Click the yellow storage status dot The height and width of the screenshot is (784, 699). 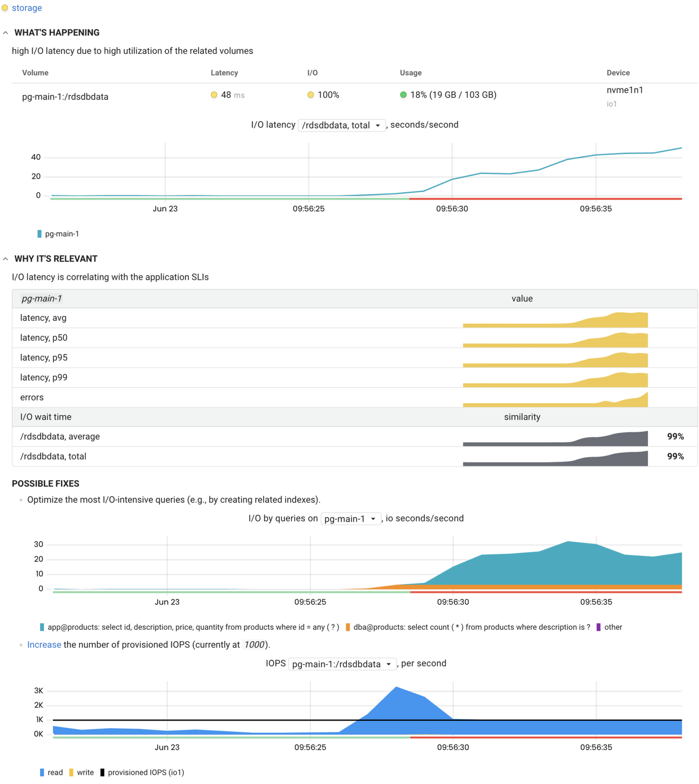tap(5, 8)
